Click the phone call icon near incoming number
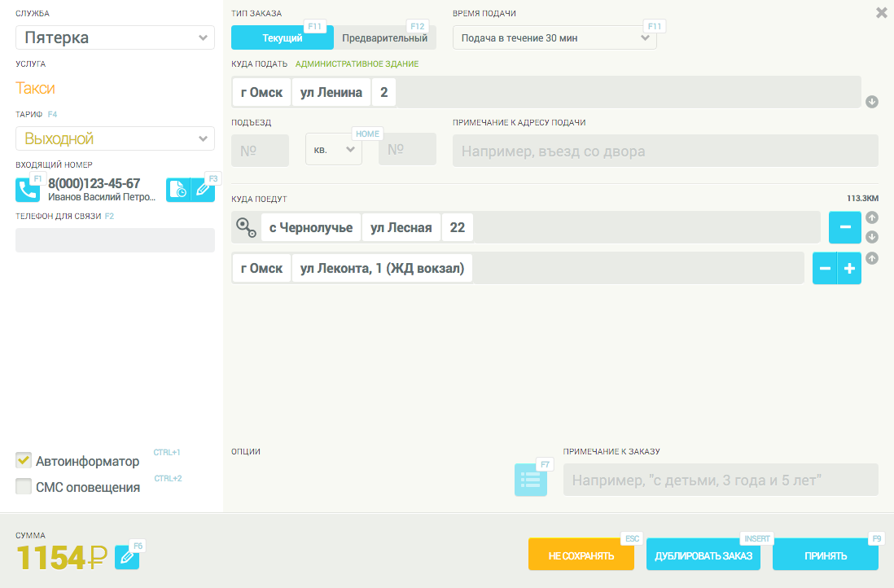This screenshot has width=894, height=588. 28,190
